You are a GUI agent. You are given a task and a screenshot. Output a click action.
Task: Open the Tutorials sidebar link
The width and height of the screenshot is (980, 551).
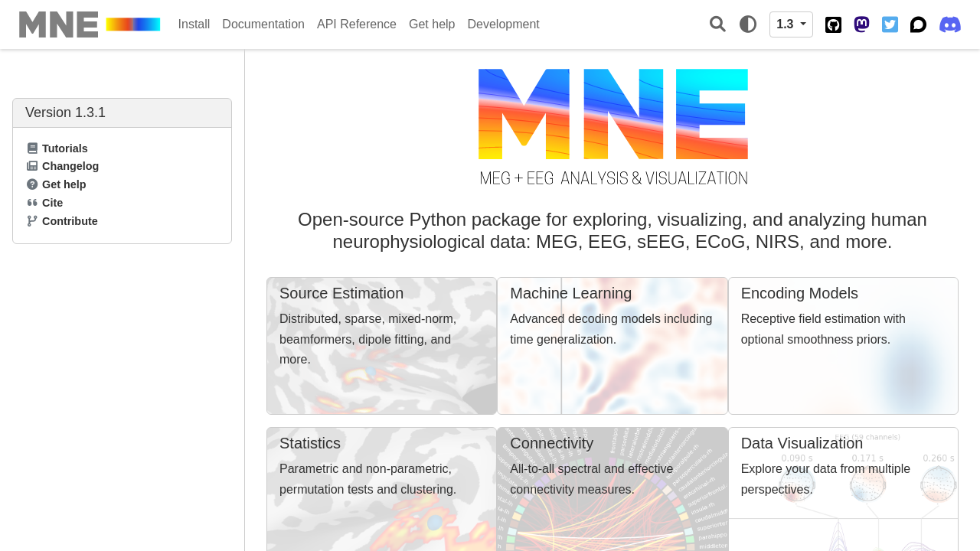[x=65, y=148]
